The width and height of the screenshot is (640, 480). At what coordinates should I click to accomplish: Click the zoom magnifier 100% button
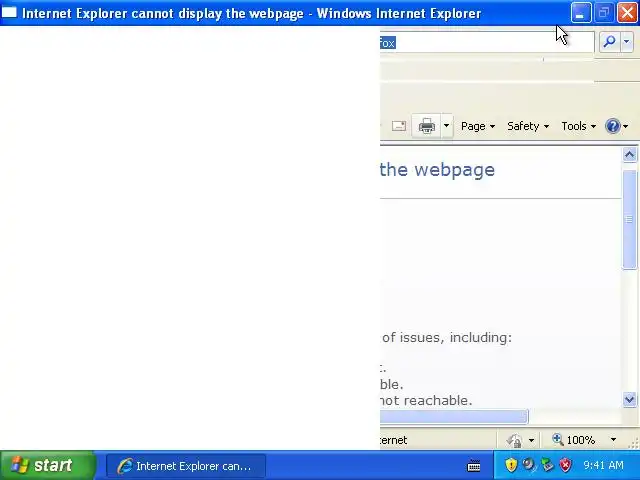point(573,440)
